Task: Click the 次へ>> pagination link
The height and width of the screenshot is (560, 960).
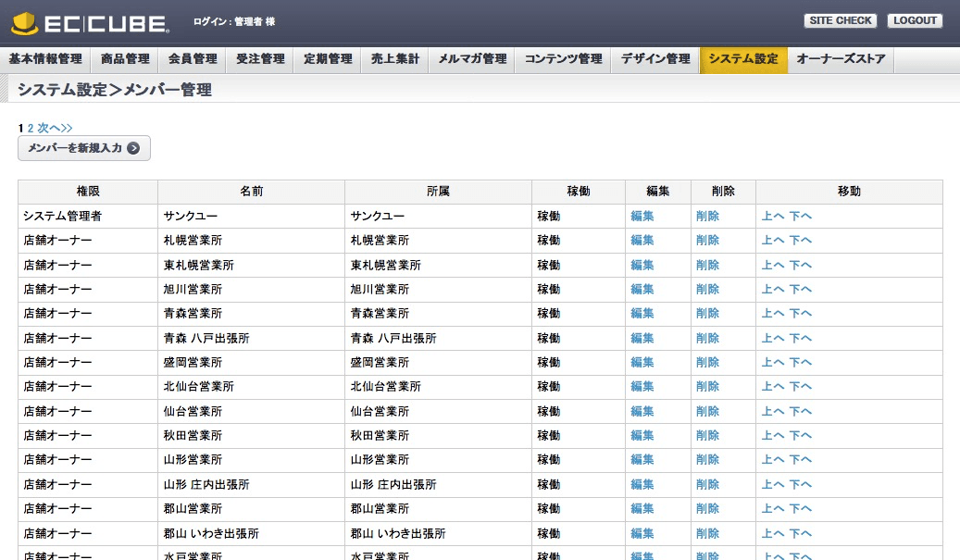Action: tap(55, 128)
